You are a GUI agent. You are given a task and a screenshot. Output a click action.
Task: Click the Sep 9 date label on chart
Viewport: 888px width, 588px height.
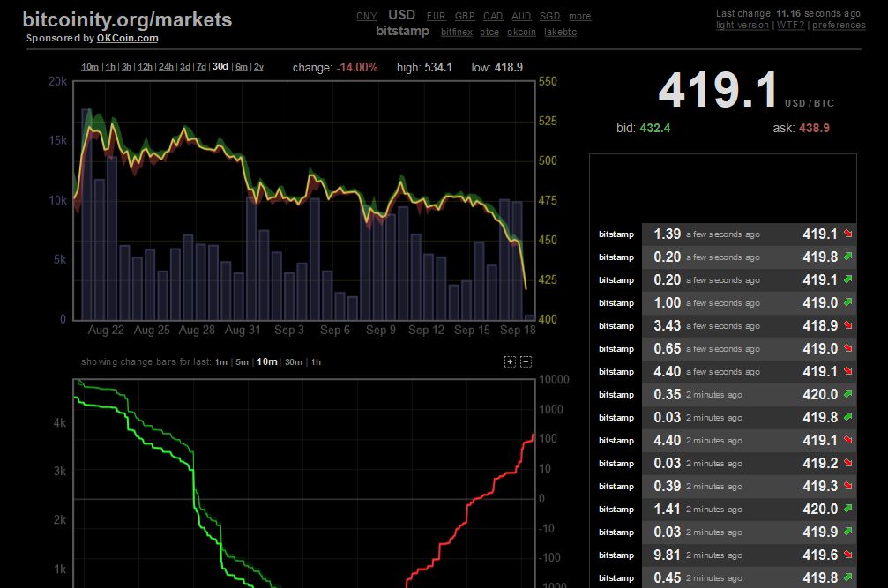[x=381, y=330]
